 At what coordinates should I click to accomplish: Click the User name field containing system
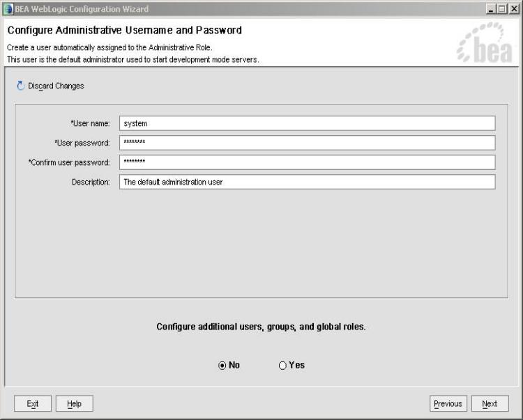pyautogui.click(x=308, y=123)
